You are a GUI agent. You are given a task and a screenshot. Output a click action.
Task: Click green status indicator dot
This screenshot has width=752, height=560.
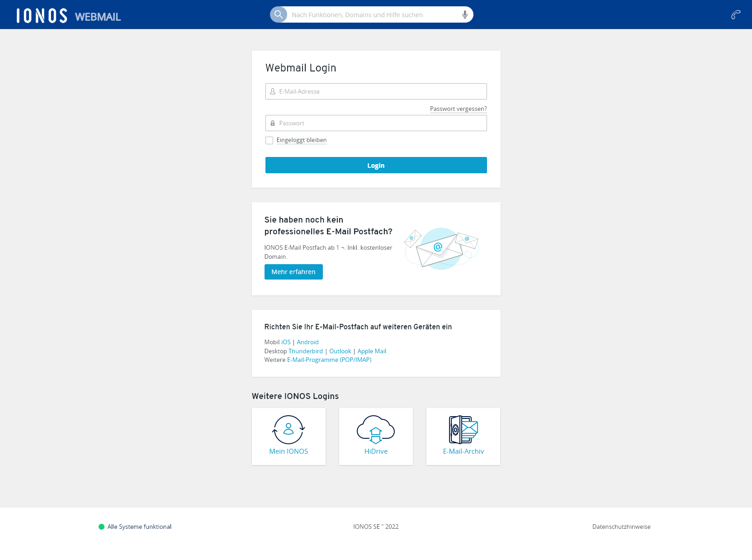(x=102, y=527)
